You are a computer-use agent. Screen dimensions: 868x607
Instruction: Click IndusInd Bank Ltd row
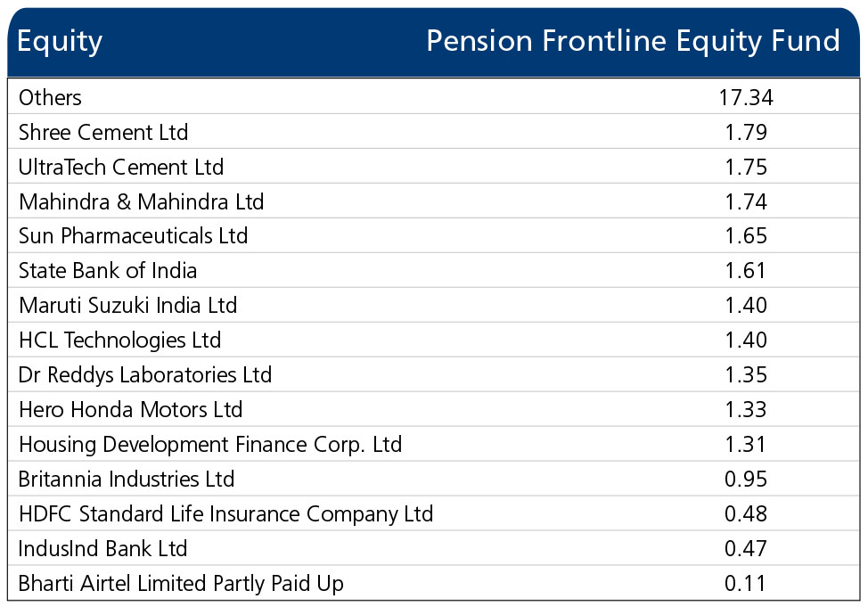click(434, 548)
